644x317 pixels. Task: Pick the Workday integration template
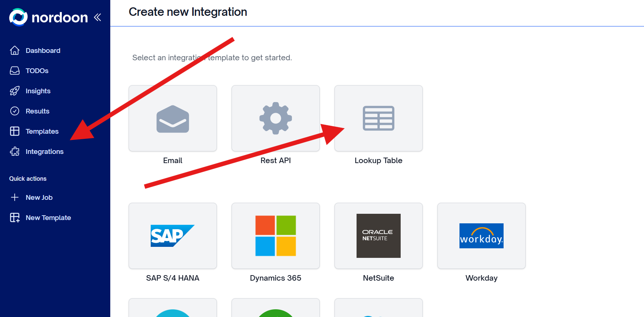point(481,236)
